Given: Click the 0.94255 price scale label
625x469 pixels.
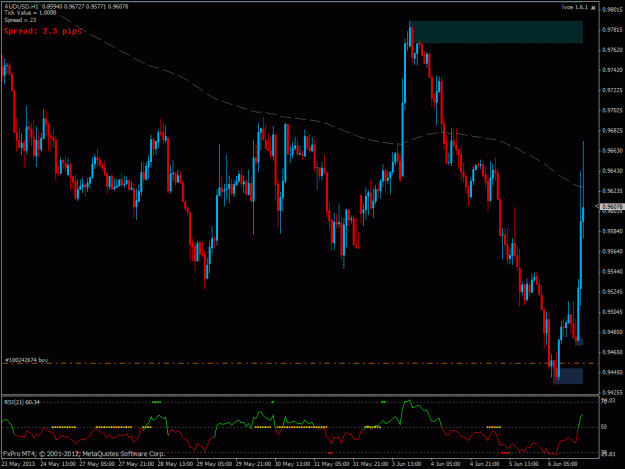Looking at the screenshot, I should point(613,392).
